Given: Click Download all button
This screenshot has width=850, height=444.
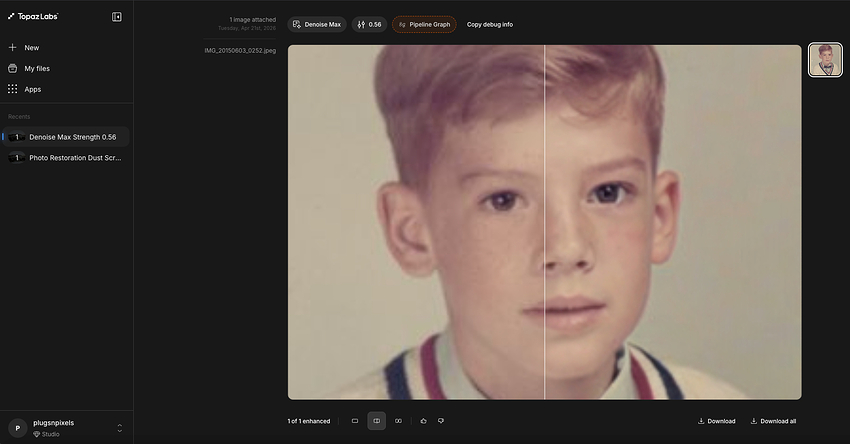Looking at the screenshot, I should point(773,421).
